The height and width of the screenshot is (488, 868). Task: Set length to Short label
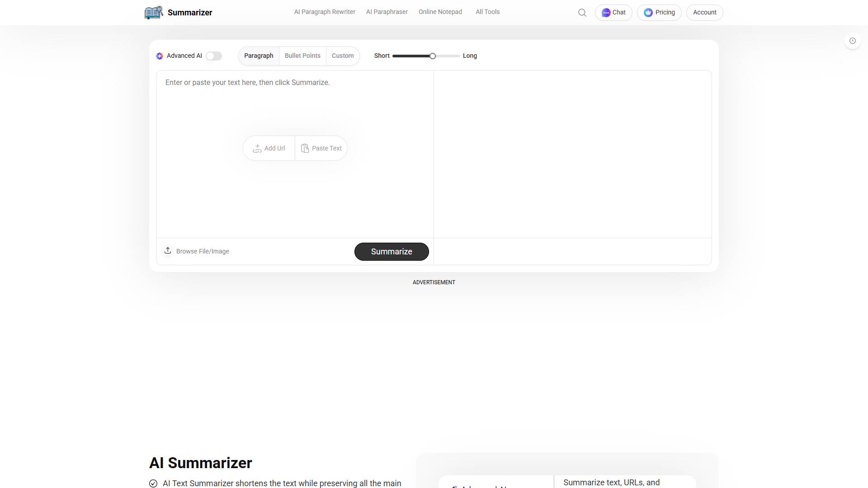(x=382, y=56)
